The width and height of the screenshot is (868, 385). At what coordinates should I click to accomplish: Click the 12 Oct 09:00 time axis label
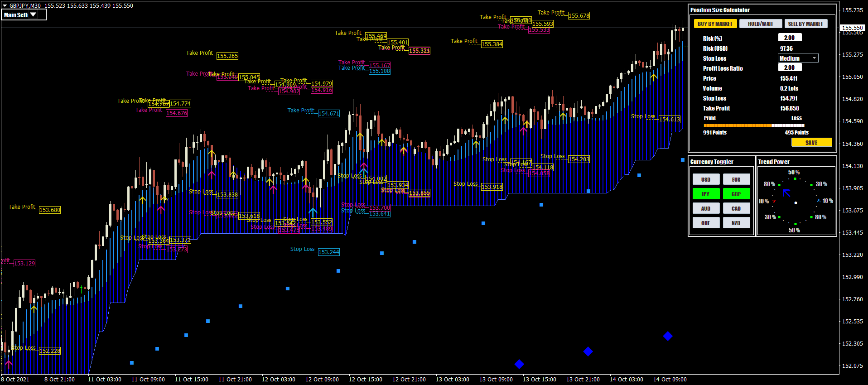322,380
